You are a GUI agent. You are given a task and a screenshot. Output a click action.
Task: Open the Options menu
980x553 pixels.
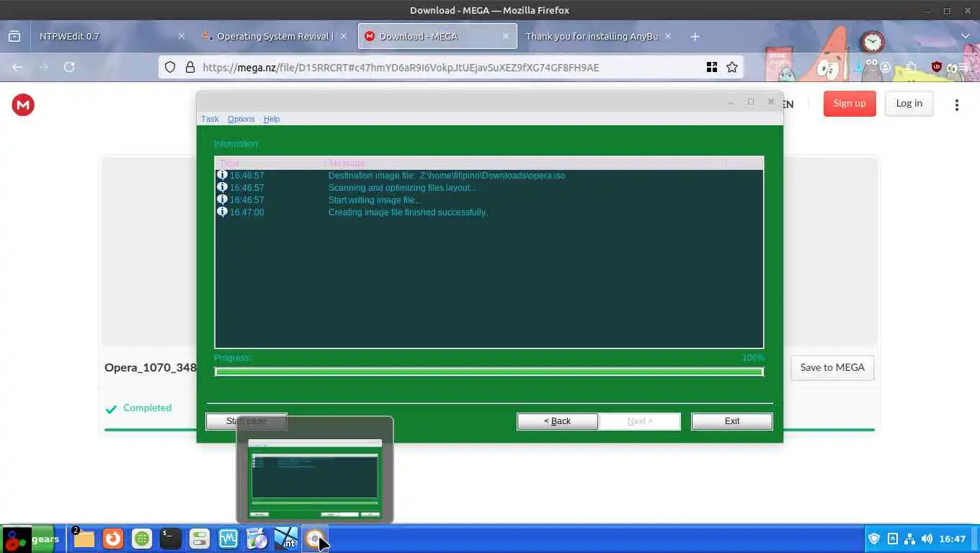pos(241,119)
